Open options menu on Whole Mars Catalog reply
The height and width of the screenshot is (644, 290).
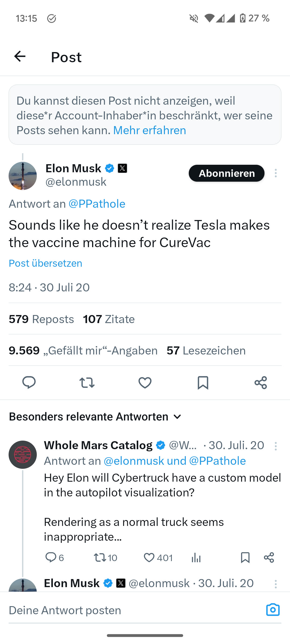(x=275, y=446)
